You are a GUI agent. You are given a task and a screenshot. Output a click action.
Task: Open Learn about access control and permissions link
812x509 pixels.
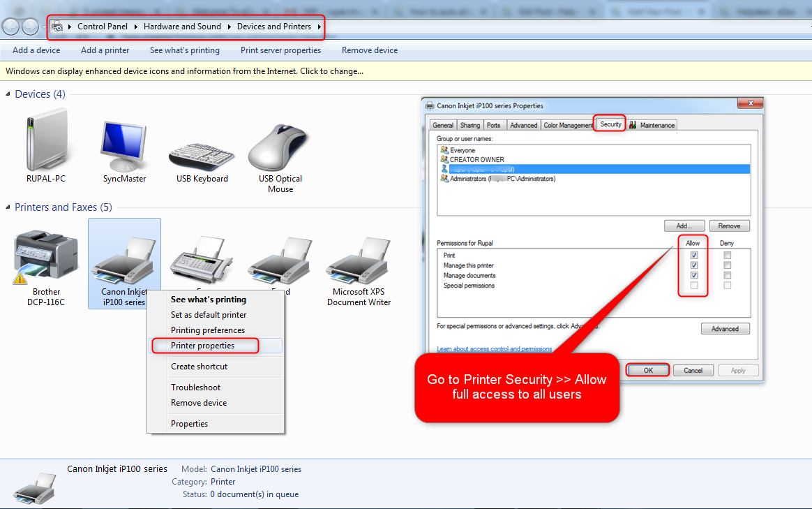pyautogui.click(x=494, y=349)
